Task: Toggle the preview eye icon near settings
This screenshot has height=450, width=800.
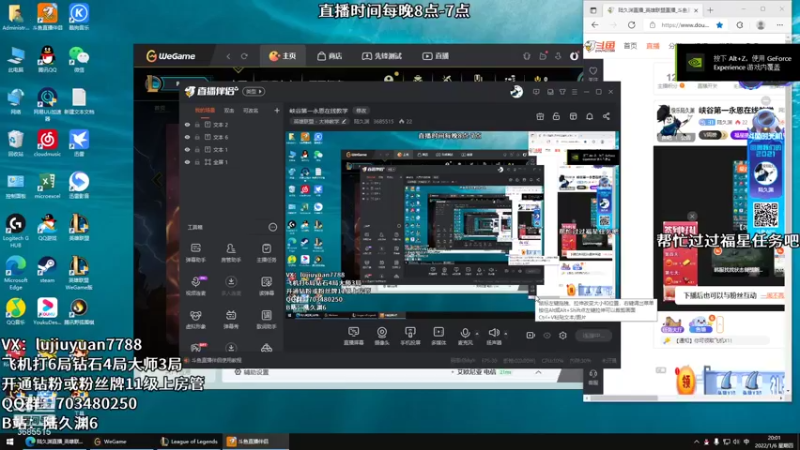Action: 547,335
